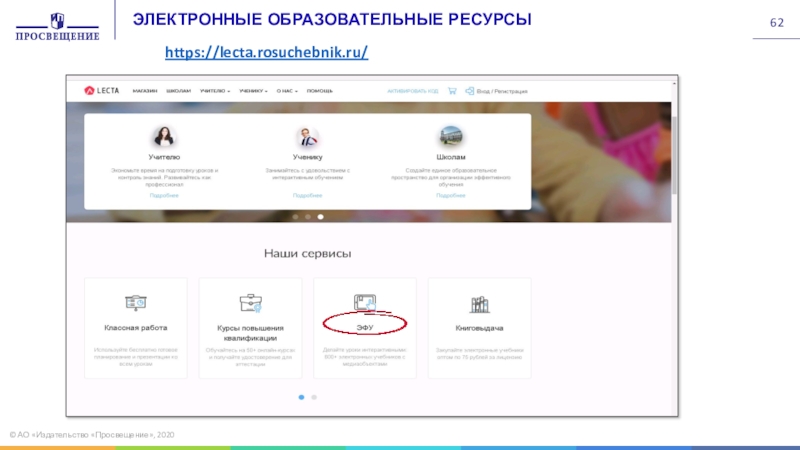Click the Просвещение publisher logo
The height and width of the screenshot is (450, 800).
coord(57,27)
